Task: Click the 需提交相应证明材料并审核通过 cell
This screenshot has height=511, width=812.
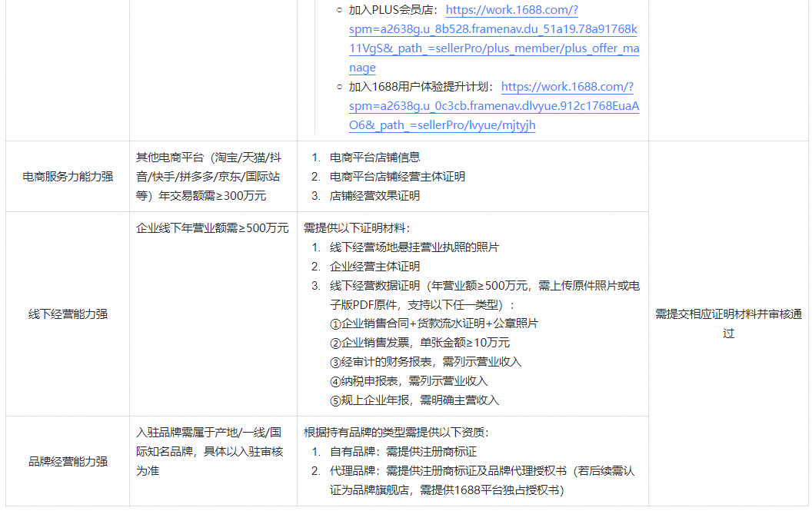Action: (x=728, y=324)
